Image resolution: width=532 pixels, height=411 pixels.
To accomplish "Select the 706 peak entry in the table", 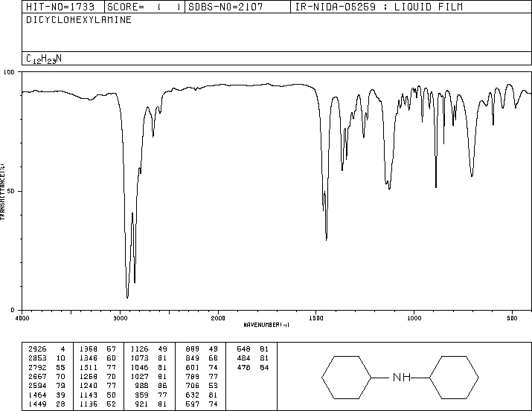I will point(202,386).
